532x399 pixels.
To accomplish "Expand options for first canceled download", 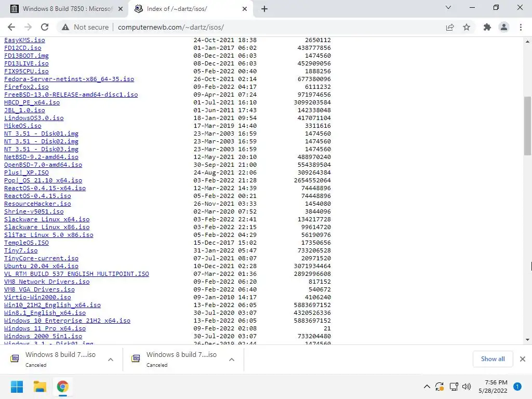I will pyautogui.click(x=111, y=360).
